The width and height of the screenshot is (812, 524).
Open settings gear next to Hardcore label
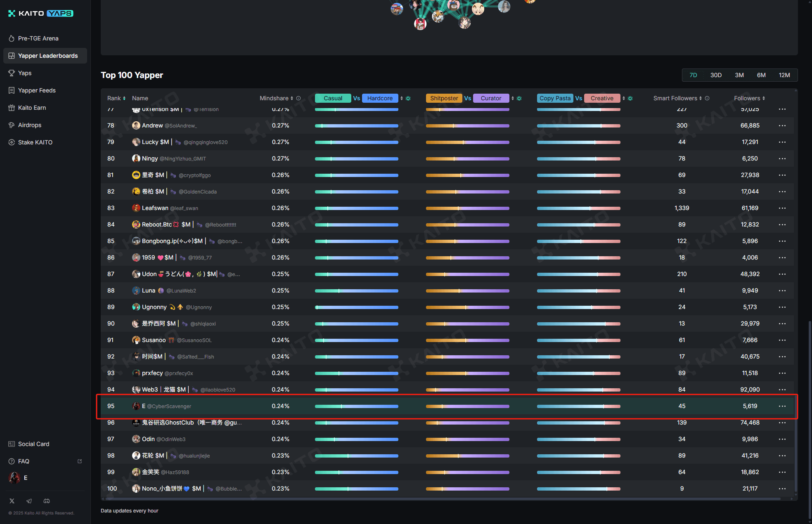408,98
